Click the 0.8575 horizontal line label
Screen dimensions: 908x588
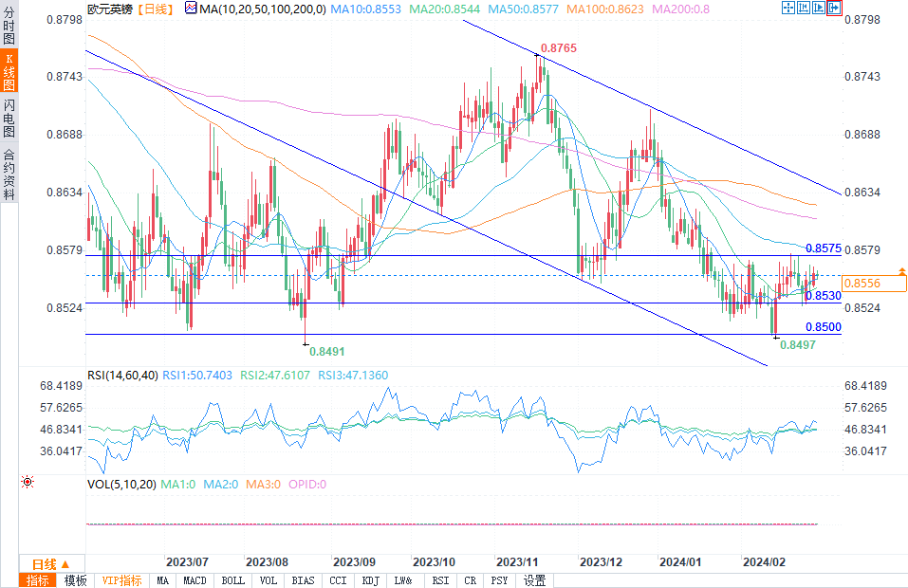(x=824, y=248)
